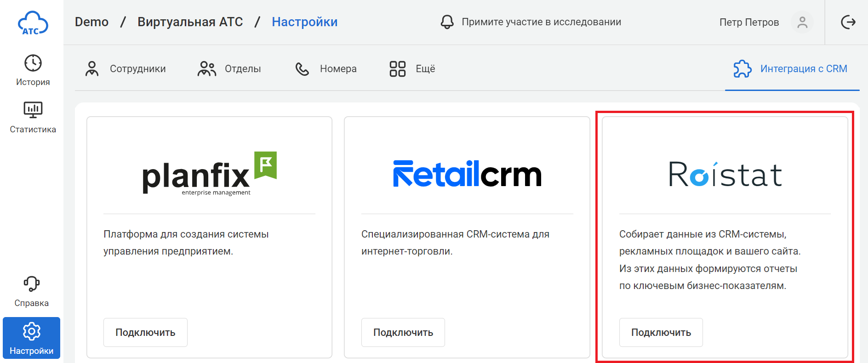Screen dimensions: 868x363
Task: Click Примите участие в исследовании link
Action: pyautogui.click(x=541, y=22)
